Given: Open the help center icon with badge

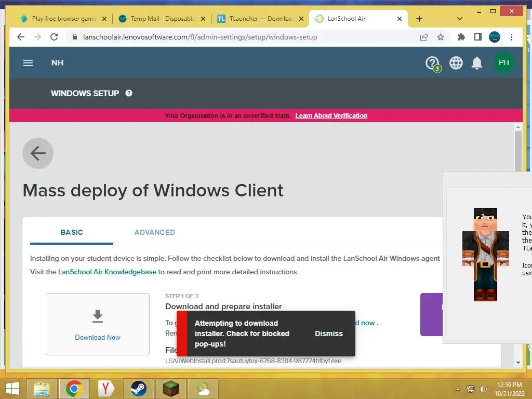Looking at the screenshot, I should [x=433, y=63].
